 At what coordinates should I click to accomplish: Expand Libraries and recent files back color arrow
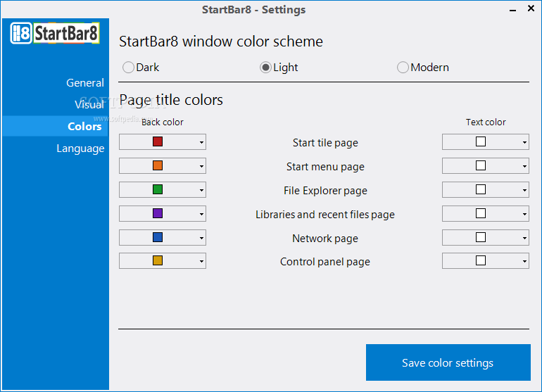pyautogui.click(x=201, y=214)
